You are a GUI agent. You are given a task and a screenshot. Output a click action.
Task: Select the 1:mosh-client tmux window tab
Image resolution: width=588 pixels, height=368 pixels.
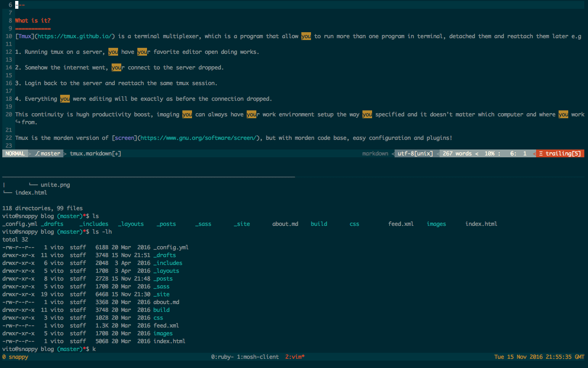(258, 357)
